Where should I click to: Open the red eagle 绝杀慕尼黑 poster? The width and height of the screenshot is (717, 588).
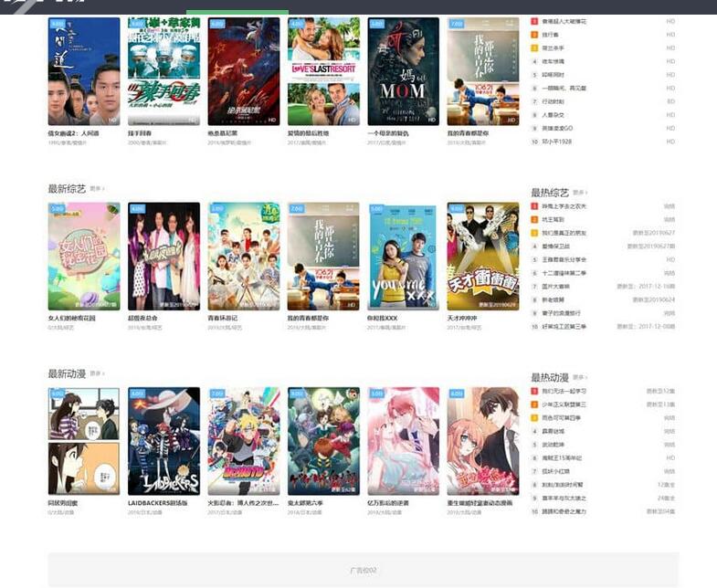click(244, 71)
